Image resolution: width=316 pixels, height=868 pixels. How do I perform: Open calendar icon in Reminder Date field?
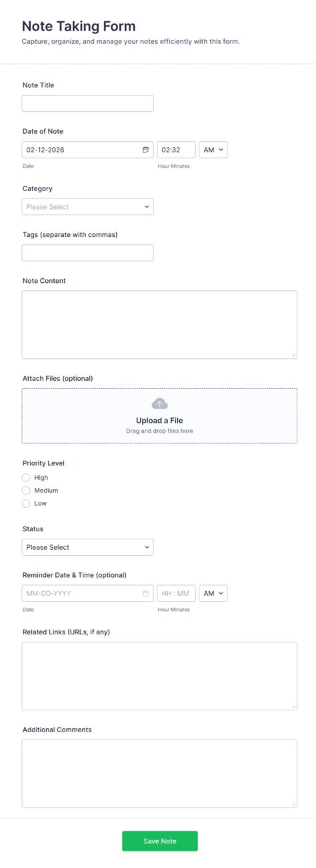145,593
